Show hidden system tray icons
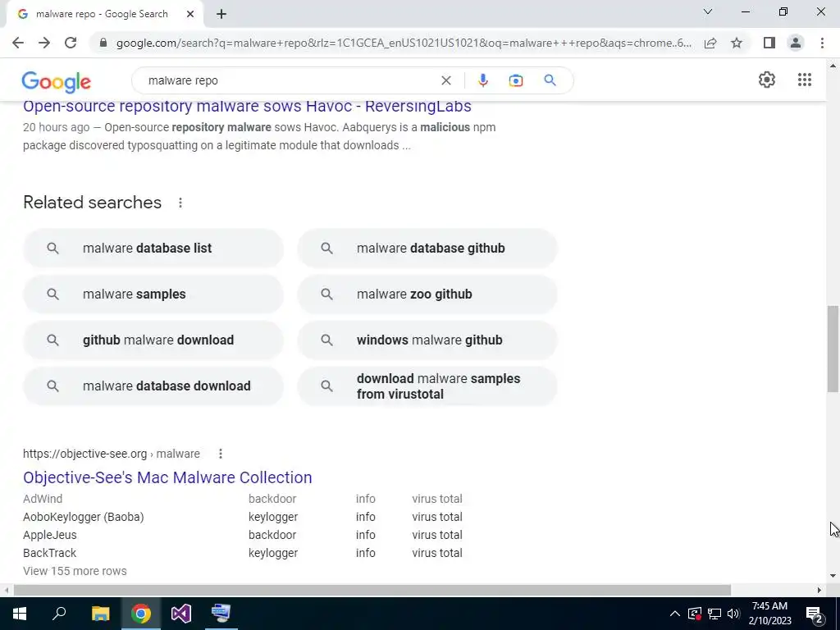 tap(675, 614)
